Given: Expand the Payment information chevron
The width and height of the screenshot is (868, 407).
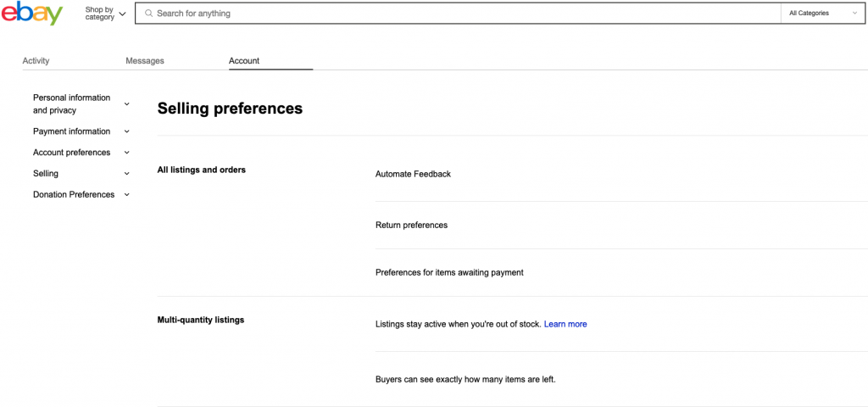Looking at the screenshot, I should (127, 131).
